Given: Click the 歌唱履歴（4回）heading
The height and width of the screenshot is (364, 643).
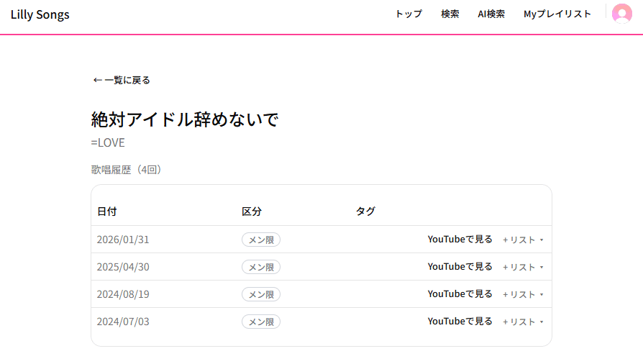Looking at the screenshot, I should [x=127, y=170].
